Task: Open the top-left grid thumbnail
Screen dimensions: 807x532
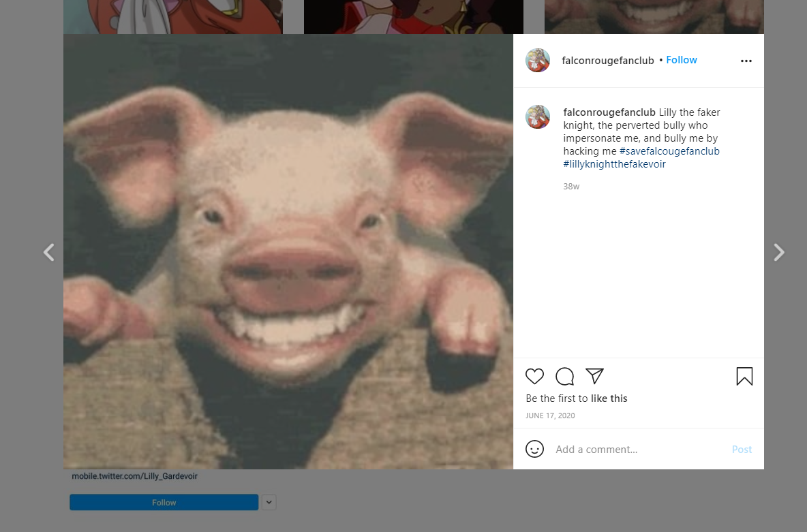Action: [x=173, y=16]
